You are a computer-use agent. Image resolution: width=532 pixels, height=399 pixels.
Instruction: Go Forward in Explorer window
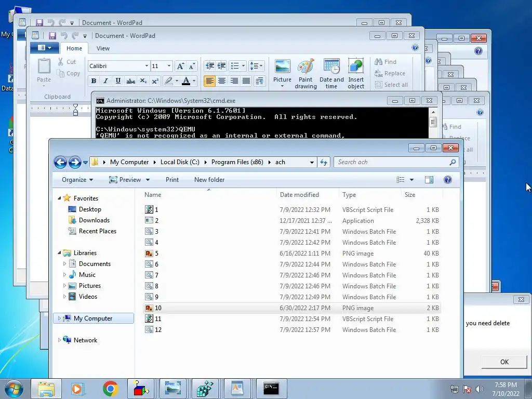(x=75, y=162)
